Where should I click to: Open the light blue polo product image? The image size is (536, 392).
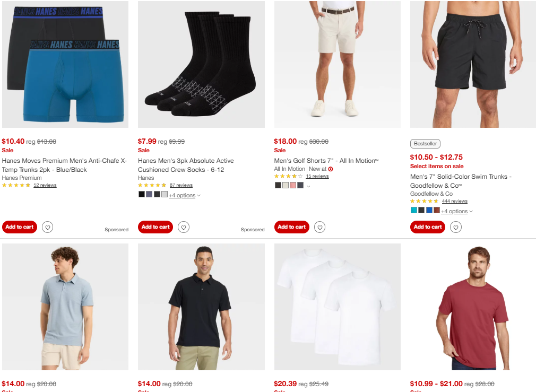pos(65,307)
